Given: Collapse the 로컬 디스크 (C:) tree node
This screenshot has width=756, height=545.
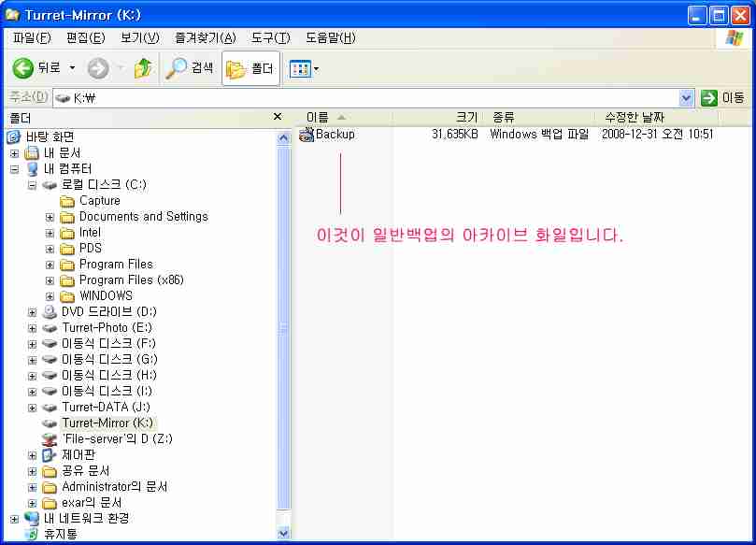Looking at the screenshot, I should coord(32,185).
